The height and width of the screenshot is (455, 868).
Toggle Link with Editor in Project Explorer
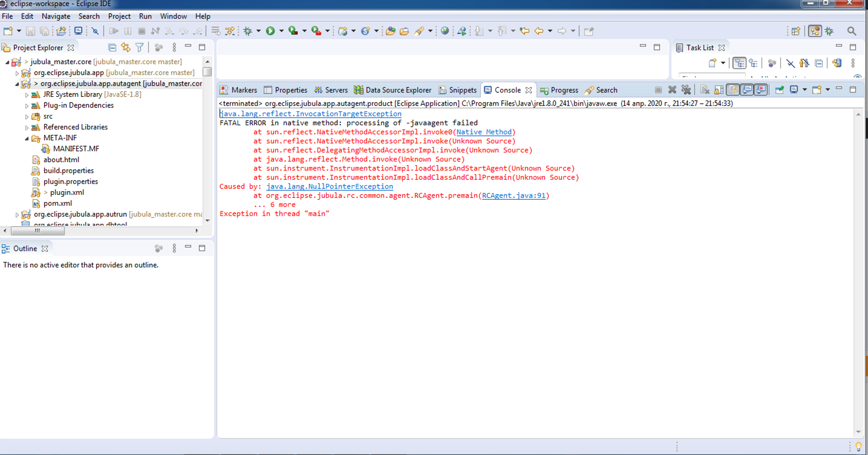tap(126, 47)
